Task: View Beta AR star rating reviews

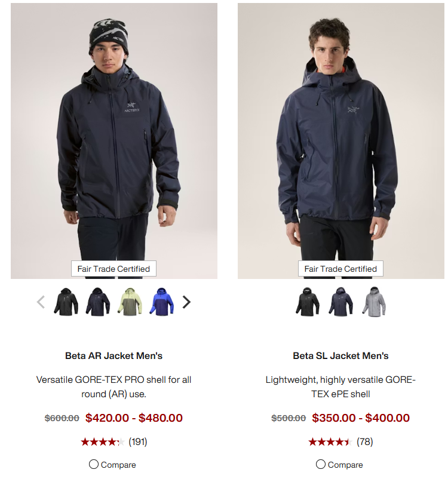Action: 102,442
